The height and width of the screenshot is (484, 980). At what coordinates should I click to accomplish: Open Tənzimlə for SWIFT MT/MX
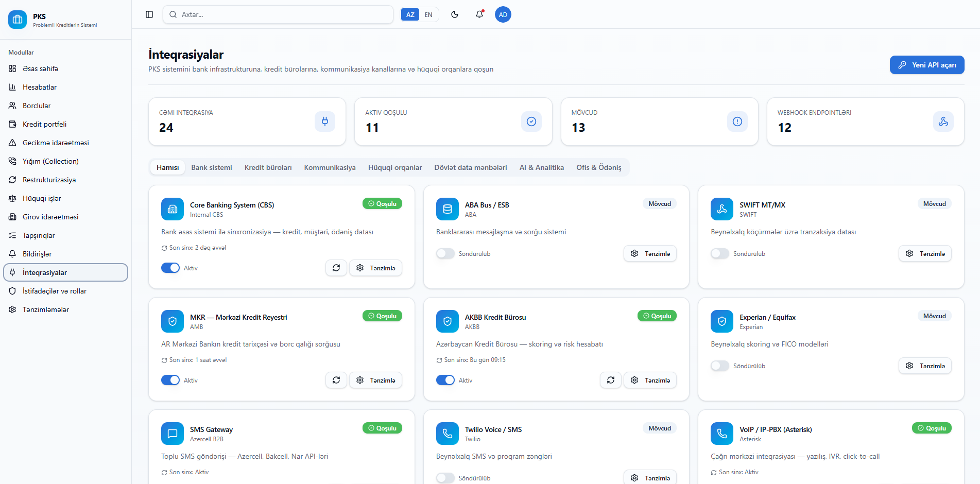click(x=925, y=253)
